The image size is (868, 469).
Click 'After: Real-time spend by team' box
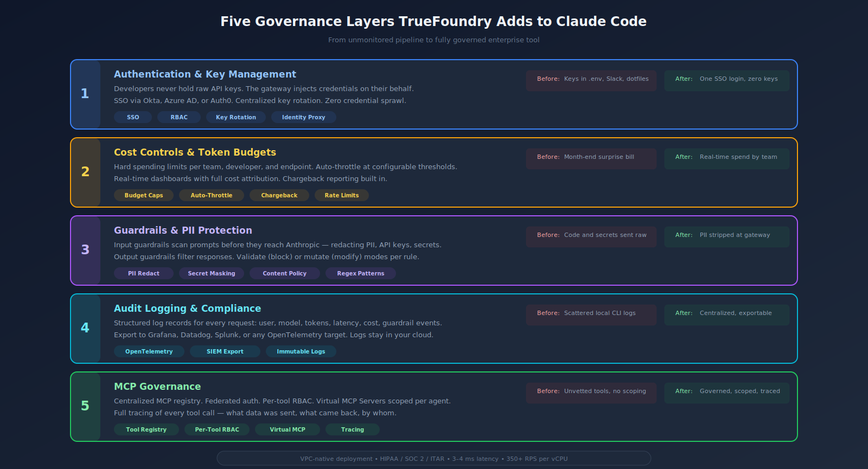pos(727,159)
